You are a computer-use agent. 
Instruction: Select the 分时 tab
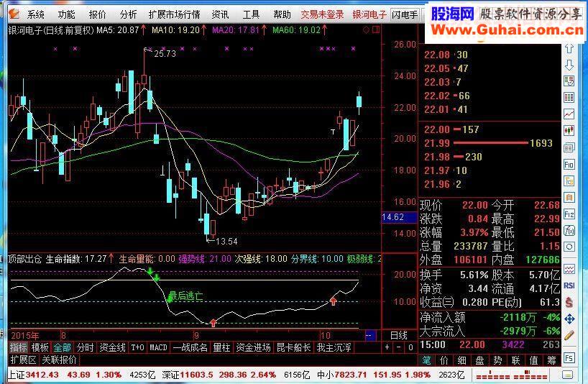[85, 347]
